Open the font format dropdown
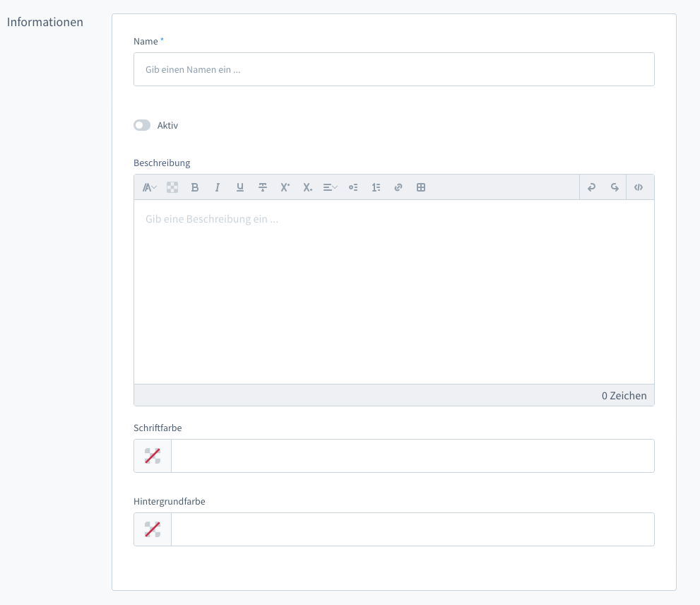Image resolution: width=700 pixels, height=605 pixels. point(150,187)
